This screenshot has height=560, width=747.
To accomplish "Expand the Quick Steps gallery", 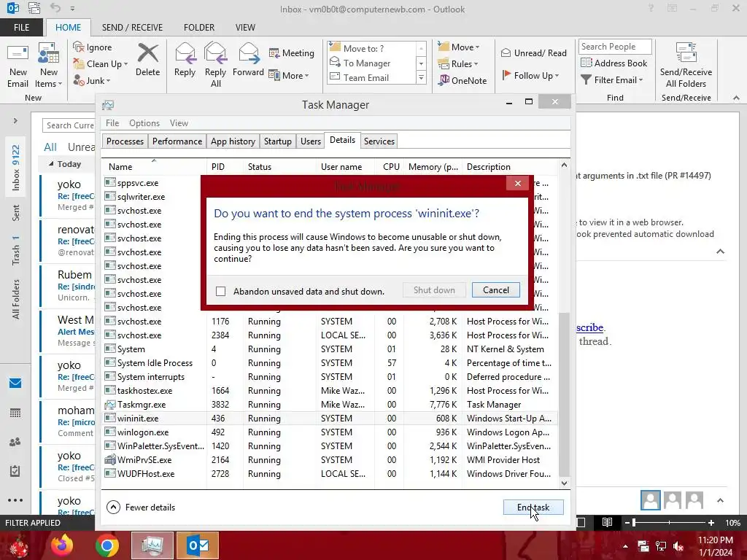I will click(421, 77).
